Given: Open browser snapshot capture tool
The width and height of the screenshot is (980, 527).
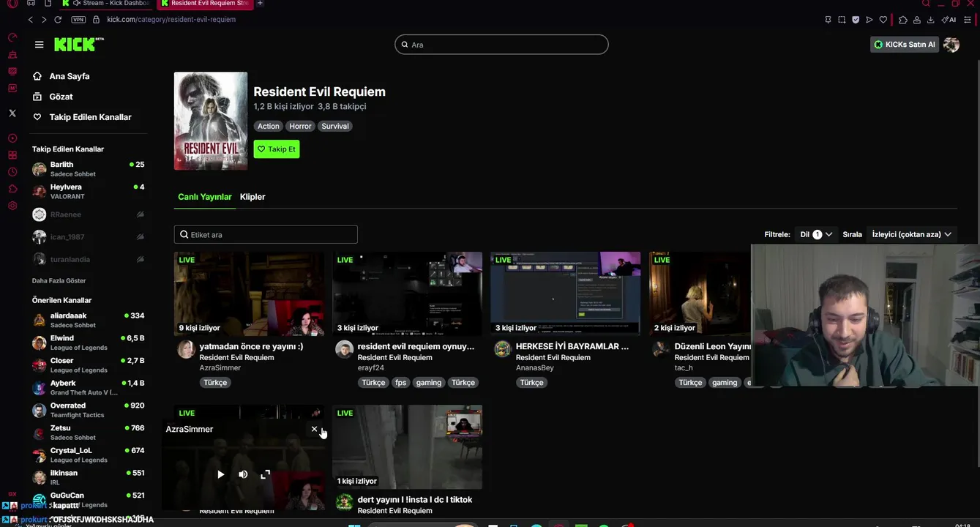Looking at the screenshot, I should click(842, 20).
